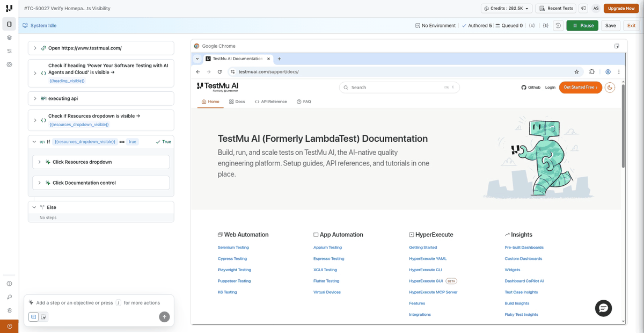Collapse the Else block
This screenshot has height=333, width=644.
[35, 207]
